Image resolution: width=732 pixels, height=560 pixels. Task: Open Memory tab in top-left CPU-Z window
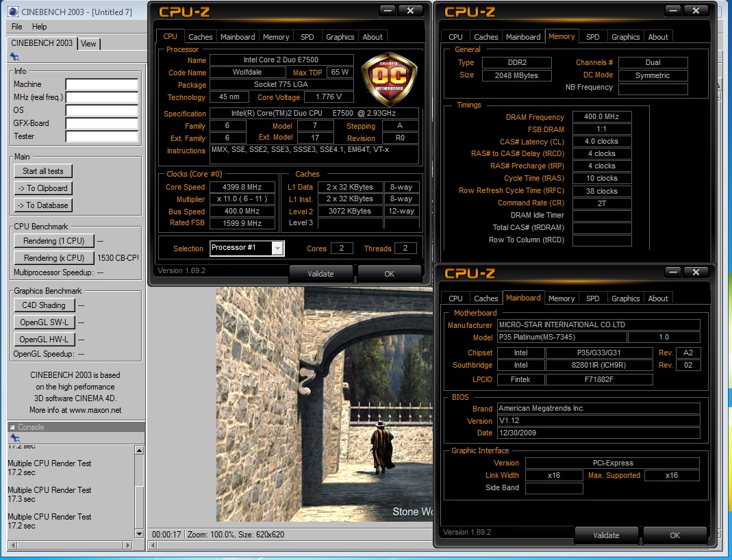(x=276, y=37)
